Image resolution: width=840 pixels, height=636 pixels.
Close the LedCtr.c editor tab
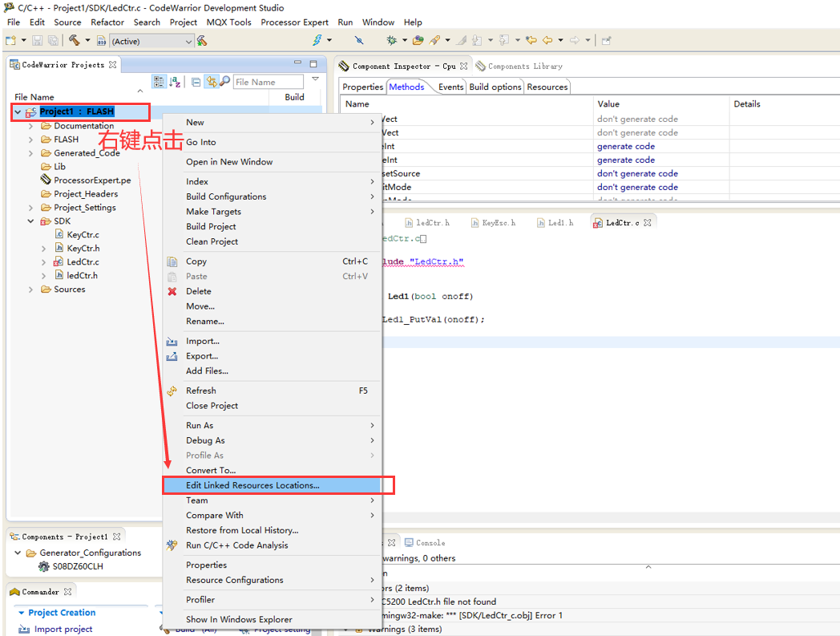click(x=648, y=222)
